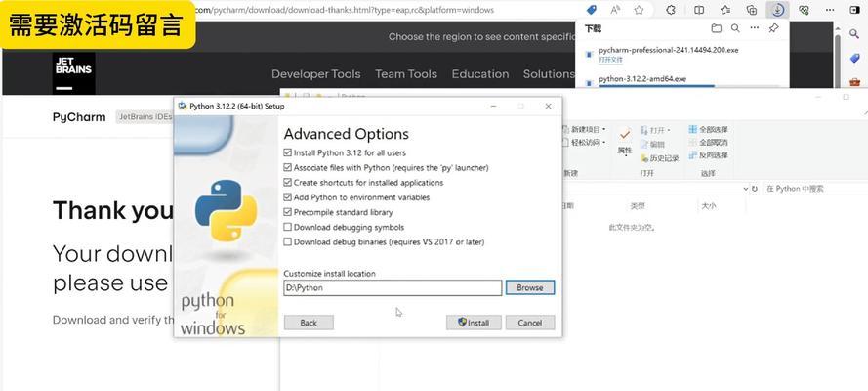Click the Edge sidebar search icon
This screenshot has height=391, width=868.
click(x=854, y=34)
